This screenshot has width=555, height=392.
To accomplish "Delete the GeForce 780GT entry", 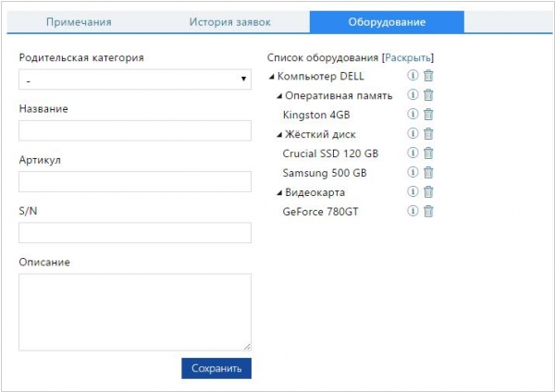I will (428, 211).
